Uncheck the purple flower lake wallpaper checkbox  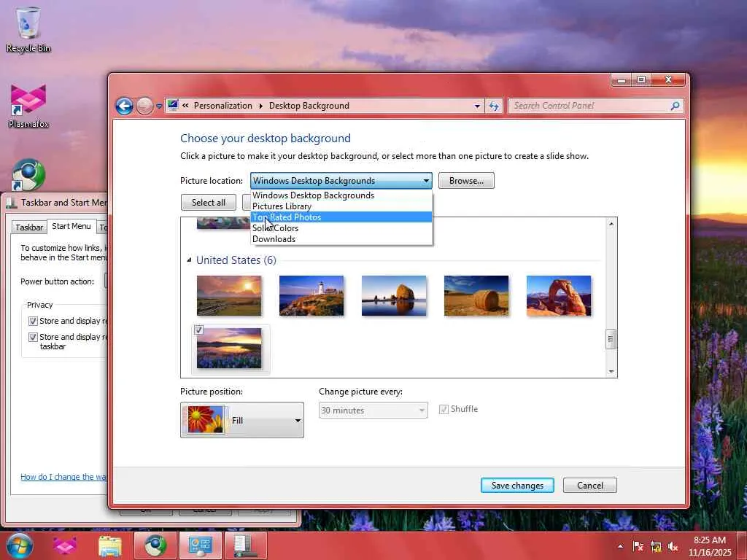pyautogui.click(x=199, y=330)
